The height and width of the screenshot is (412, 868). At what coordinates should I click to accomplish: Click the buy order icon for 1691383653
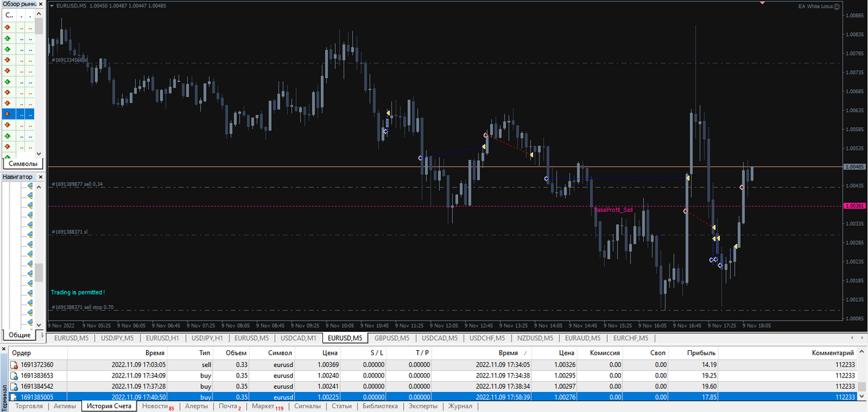coord(13,376)
